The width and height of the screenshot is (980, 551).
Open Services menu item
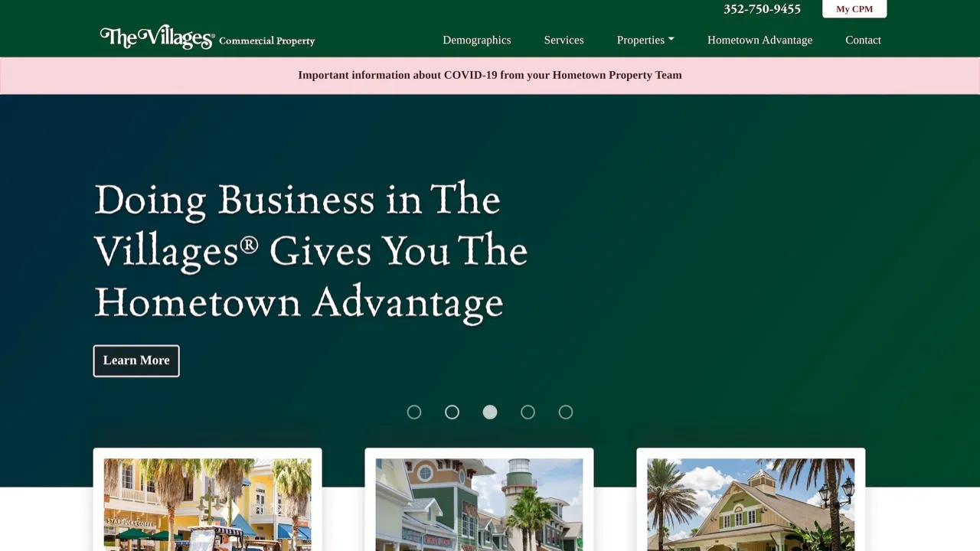tap(564, 40)
